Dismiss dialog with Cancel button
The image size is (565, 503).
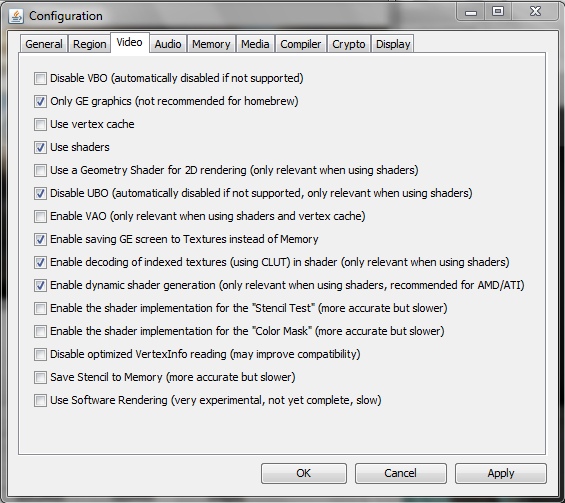400,473
